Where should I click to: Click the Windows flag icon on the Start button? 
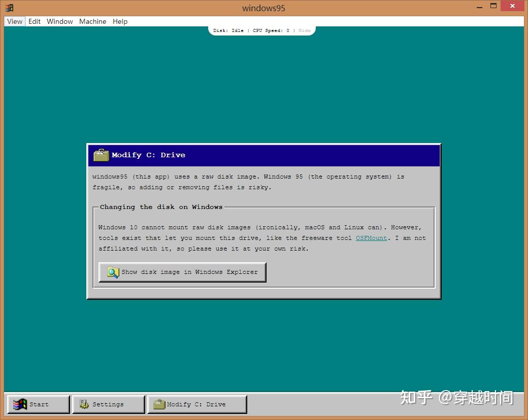pos(20,404)
